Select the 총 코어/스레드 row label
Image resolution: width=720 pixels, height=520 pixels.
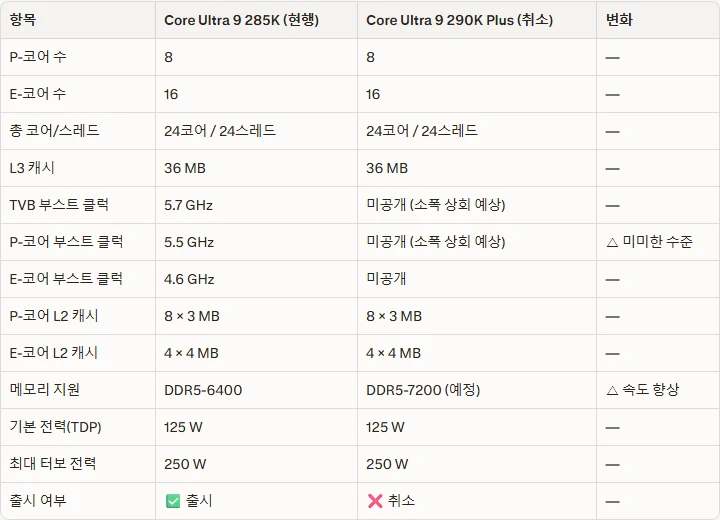coord(54,131)
